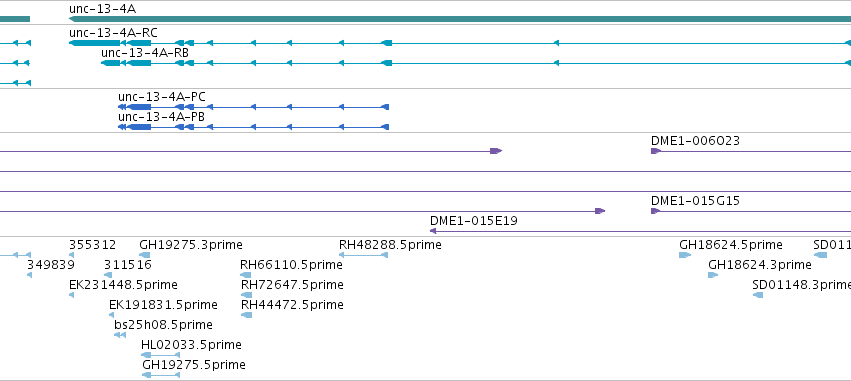Select the DME1-015G15 clone arrow marker

tap(656, 211)
